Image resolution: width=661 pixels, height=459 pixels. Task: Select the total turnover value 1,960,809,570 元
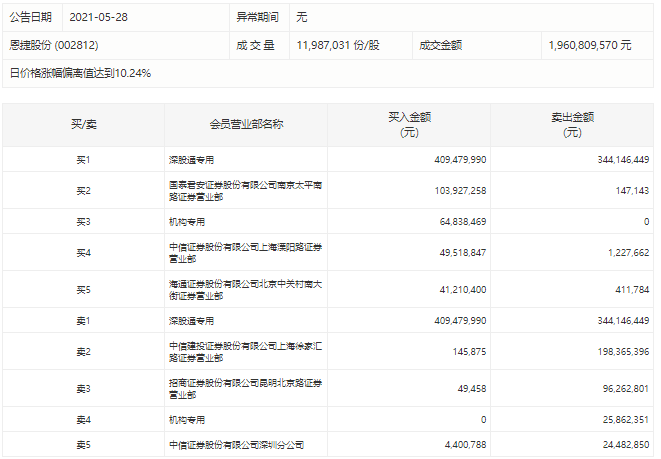(x=590, y=45)
